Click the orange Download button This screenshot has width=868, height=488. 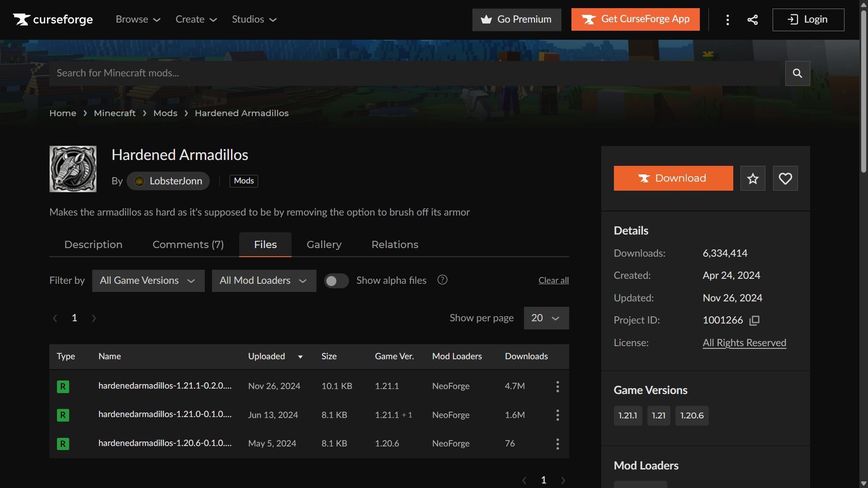[673, 178]
